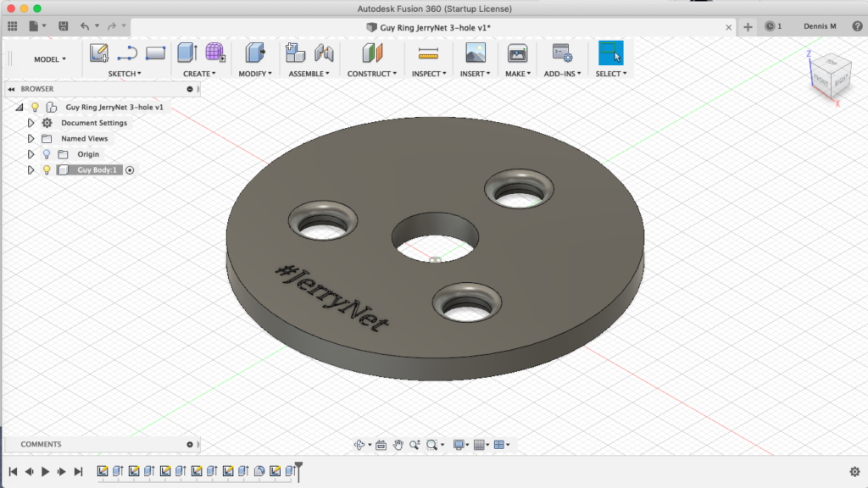Click the Offset Plane construct icon
The image size is (868, 488).
[x=372, y=53]
